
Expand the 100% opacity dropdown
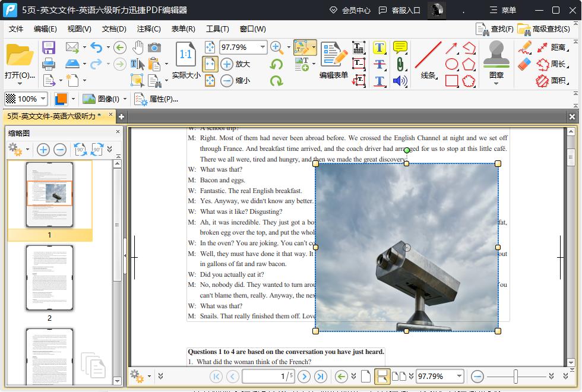click(43, 99)
